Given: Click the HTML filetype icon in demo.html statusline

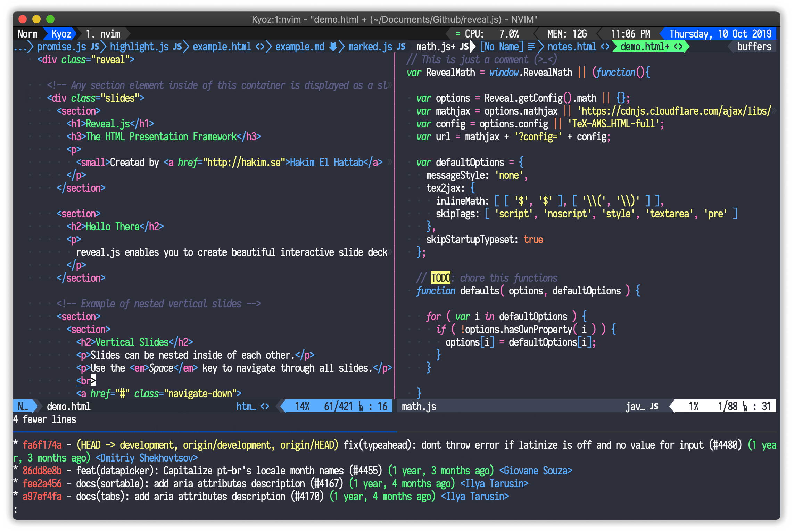Looking at the screenshot, I should pyautogui.click(x=265, y=407).
